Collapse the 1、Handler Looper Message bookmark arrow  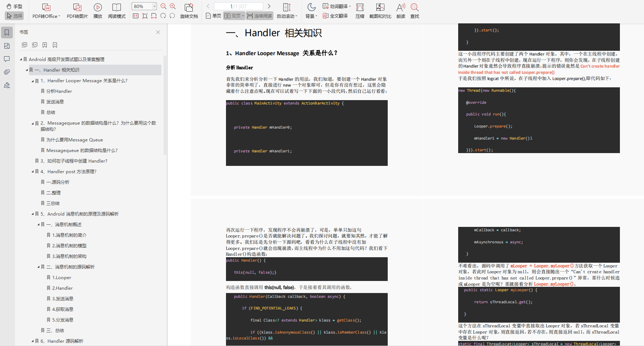[x=33, y=81]
